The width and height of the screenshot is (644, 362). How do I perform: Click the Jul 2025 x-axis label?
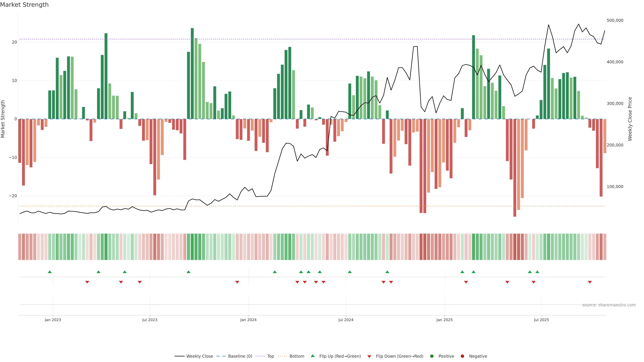(541, 320)
